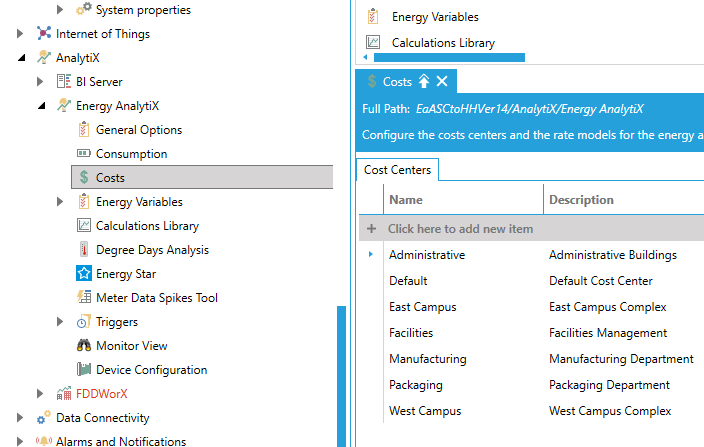Screen dimensions: 704x447
Task: Collapse the Energy AnalytiX node
Action: coord(41,106)
